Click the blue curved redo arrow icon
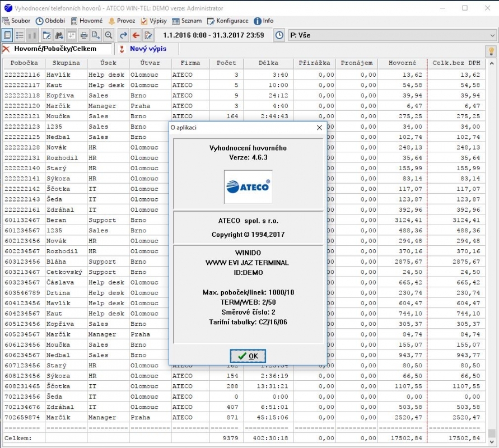The height and width of the screenshot is (448, 499). coord(123,35)
